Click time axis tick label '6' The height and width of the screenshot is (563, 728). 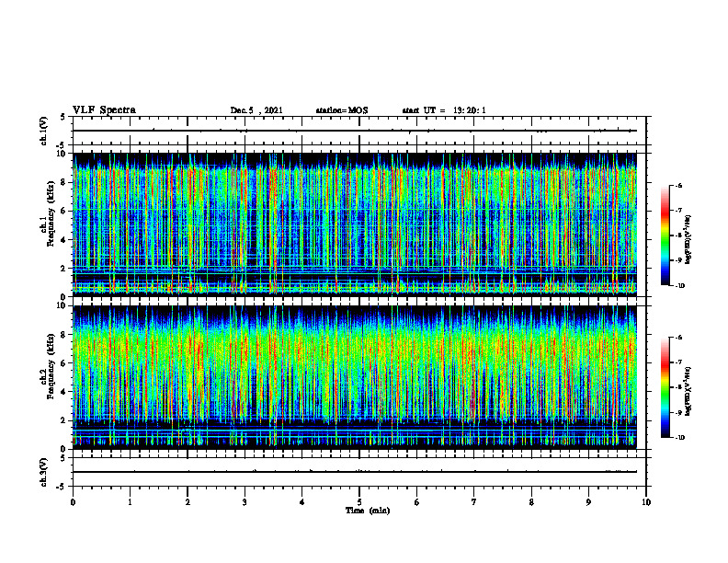coord(417,502)
